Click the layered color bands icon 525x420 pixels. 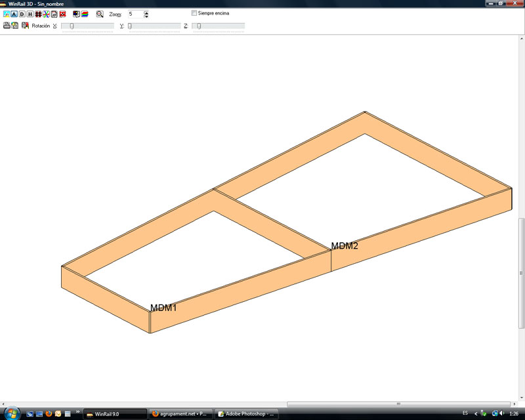pyautogui.click(x=85, y=14)
